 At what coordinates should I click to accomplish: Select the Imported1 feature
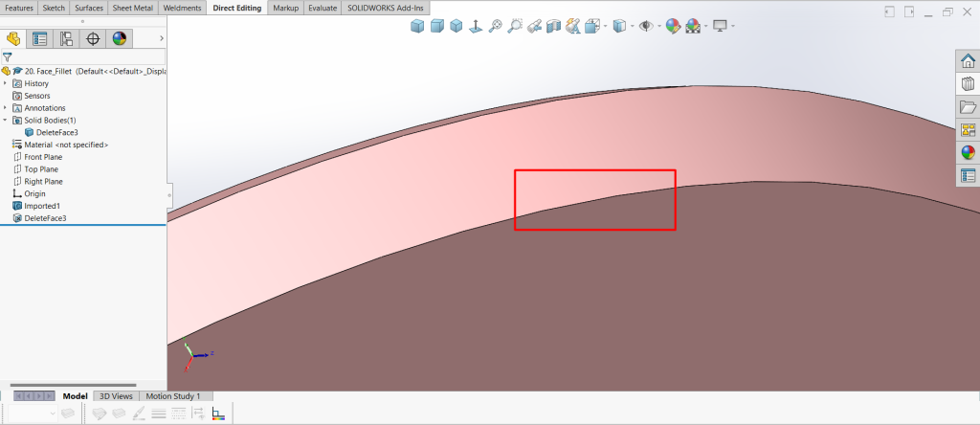click(x=42, y=206)
